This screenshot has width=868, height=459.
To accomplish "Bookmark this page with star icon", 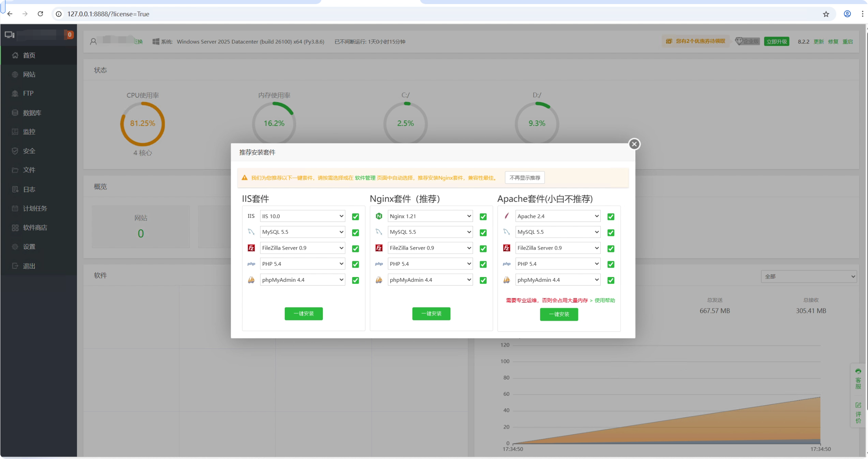I will pyautogui.click(x=826, y=14).
